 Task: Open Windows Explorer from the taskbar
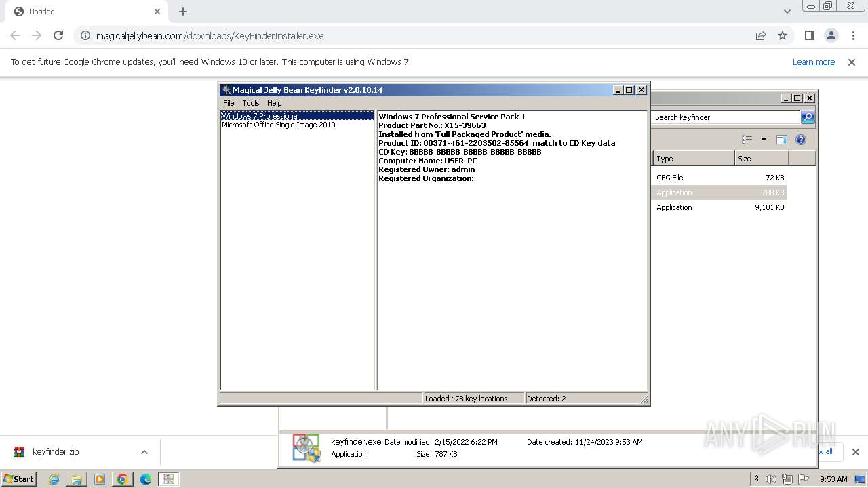[x=77, y=479]
